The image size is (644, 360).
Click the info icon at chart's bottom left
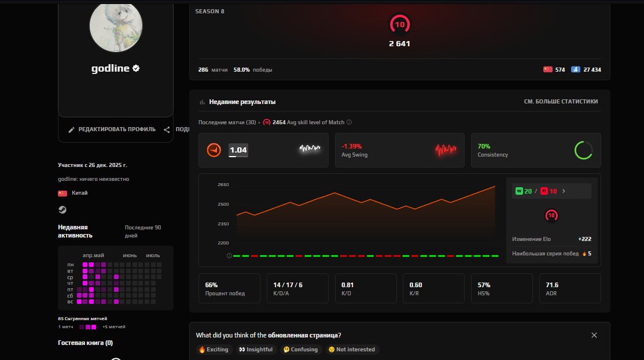(229, 256)
